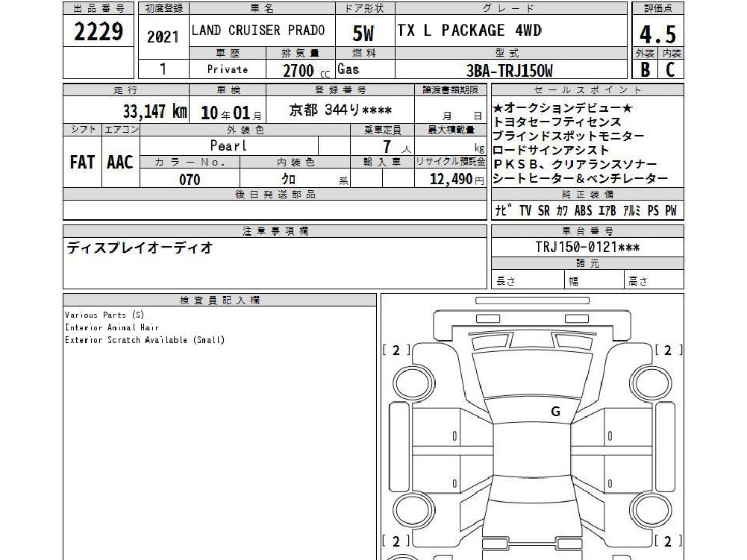The image size is (747, 560).
Task: Select the 譲渡書類期限 header
Action: tap(450, 89)
